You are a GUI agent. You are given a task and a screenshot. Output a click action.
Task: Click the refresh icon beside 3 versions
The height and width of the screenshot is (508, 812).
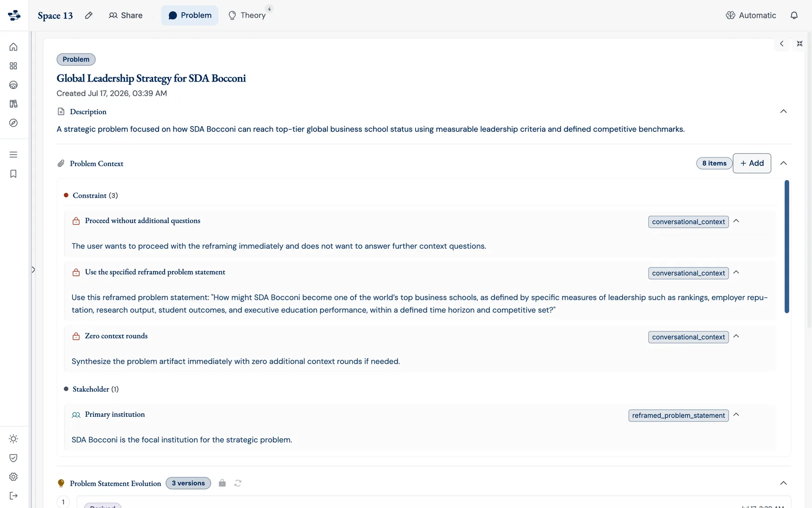click(238, 483)
